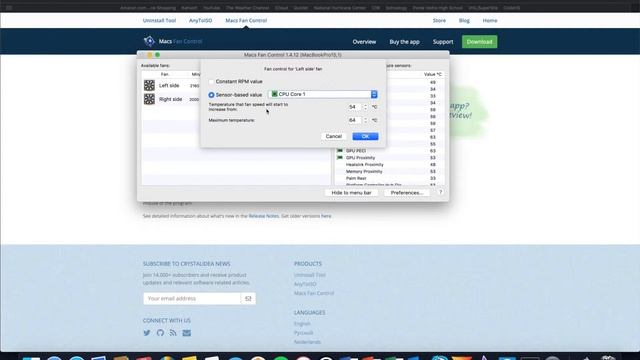Go to the Blog link

(x=464, y=20)
